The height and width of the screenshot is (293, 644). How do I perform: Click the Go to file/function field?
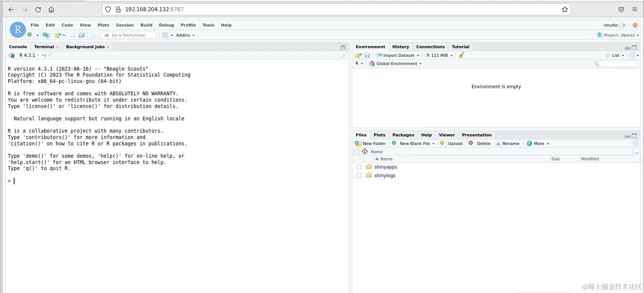point(129,35)
